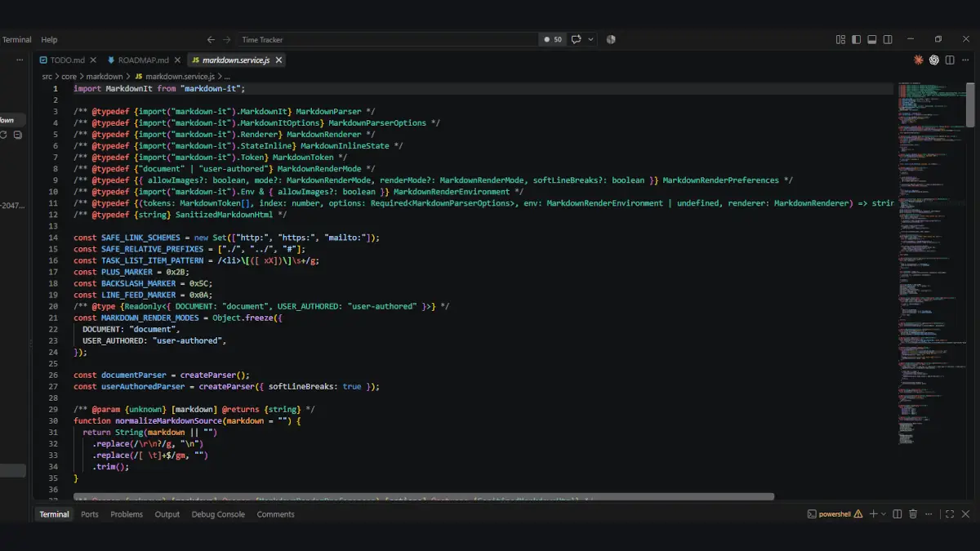The image size is (980, 551).
Task: Go forward with the right navigation arrow
Action: click(x=227, y=39)
